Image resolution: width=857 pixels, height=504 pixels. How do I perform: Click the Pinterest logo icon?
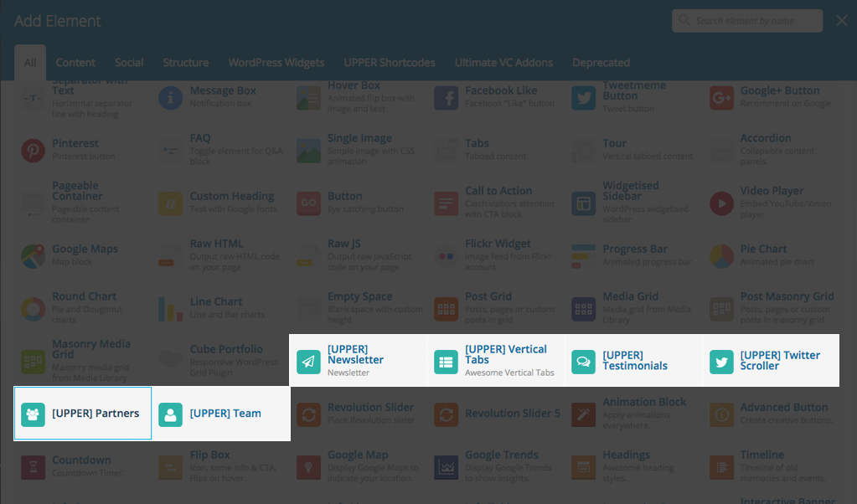(33, 150)
